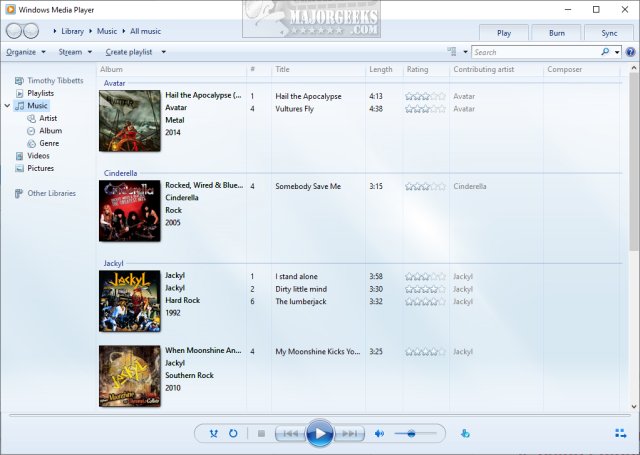Viewport: 640px width, 455px height.
Task: Sort by the Rating column header
Action: coord(427,69)
